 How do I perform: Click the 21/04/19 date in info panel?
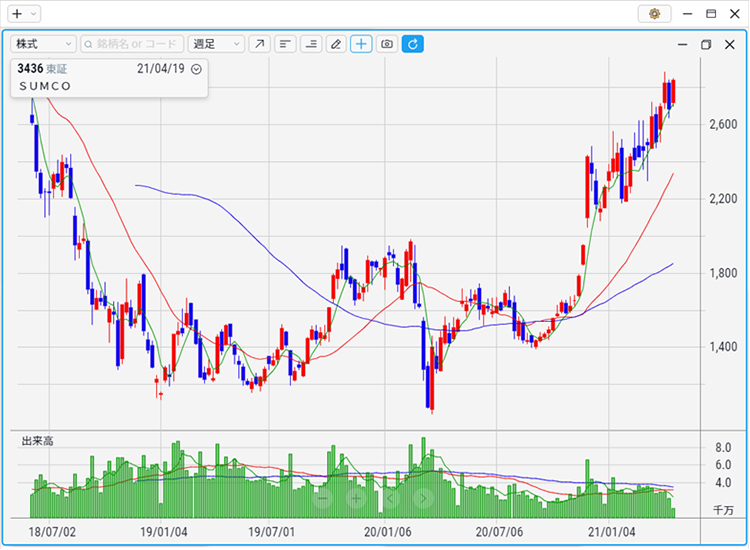coord(161,69)
